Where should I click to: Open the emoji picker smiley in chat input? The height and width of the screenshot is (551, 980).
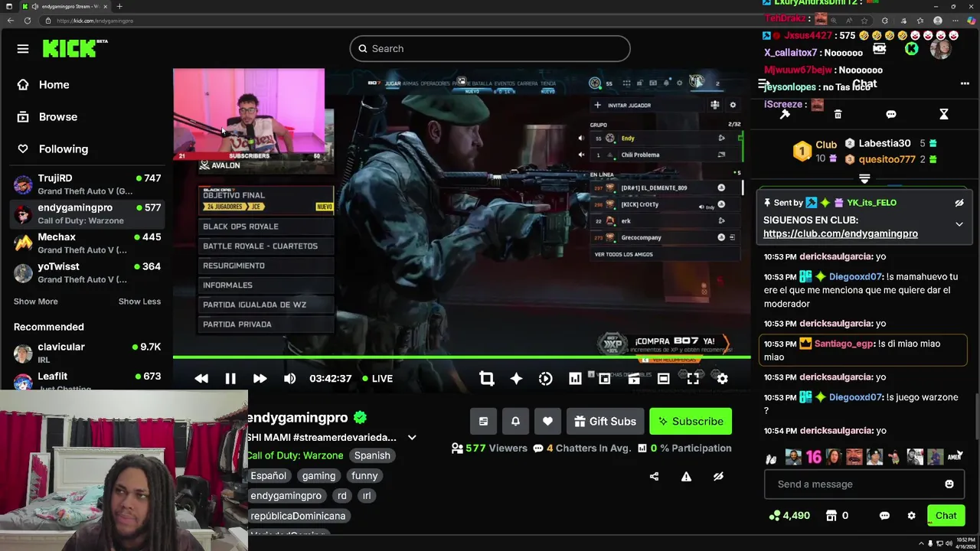949,484
